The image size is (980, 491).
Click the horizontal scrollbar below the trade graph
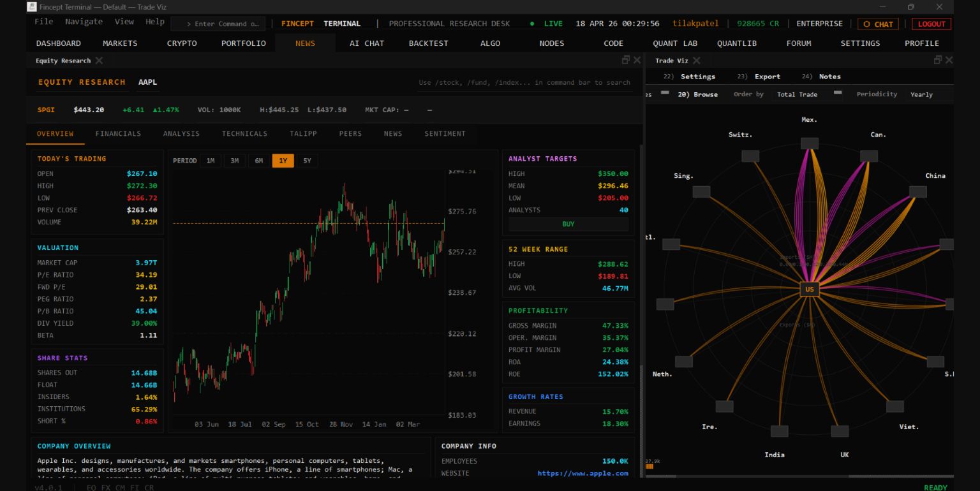[x=799, y=476]
